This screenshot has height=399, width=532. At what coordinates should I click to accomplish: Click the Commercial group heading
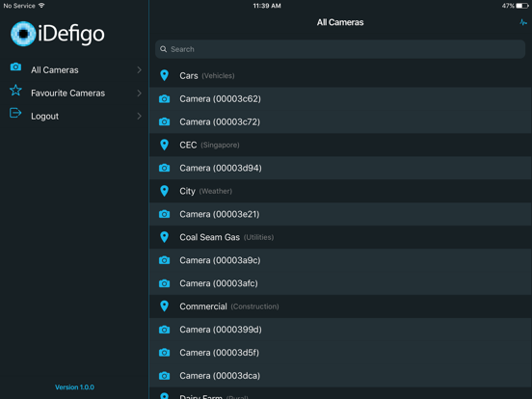pyautogui.click(x=203, y=306)
